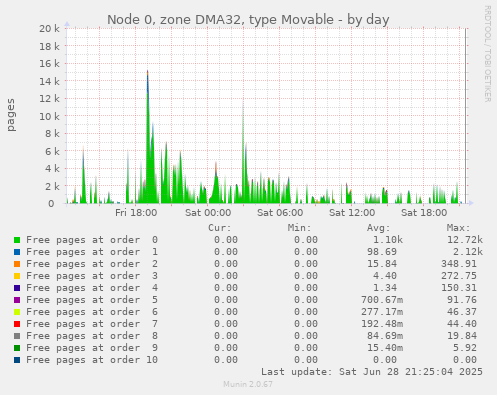Click the '10 k' y-axis value
The height and width of the screenshot is (395, 497).
(x=49, y=116)
